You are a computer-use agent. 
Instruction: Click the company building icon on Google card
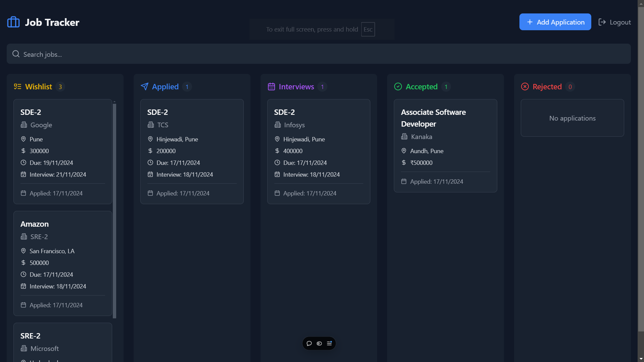[x=23, y=125]
